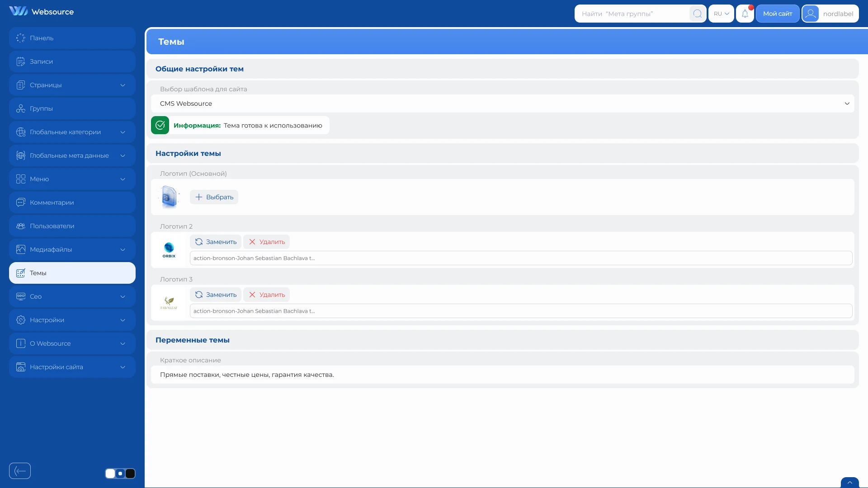
Task: Click the Настройки gear icon
Action: 21,320
